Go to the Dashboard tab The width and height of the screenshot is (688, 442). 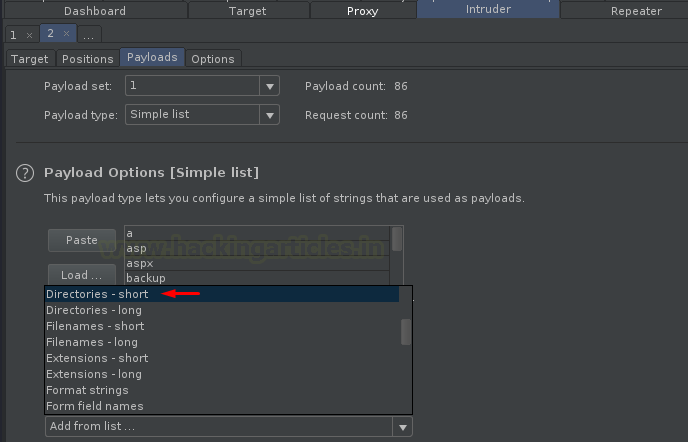tap(95, 11)
